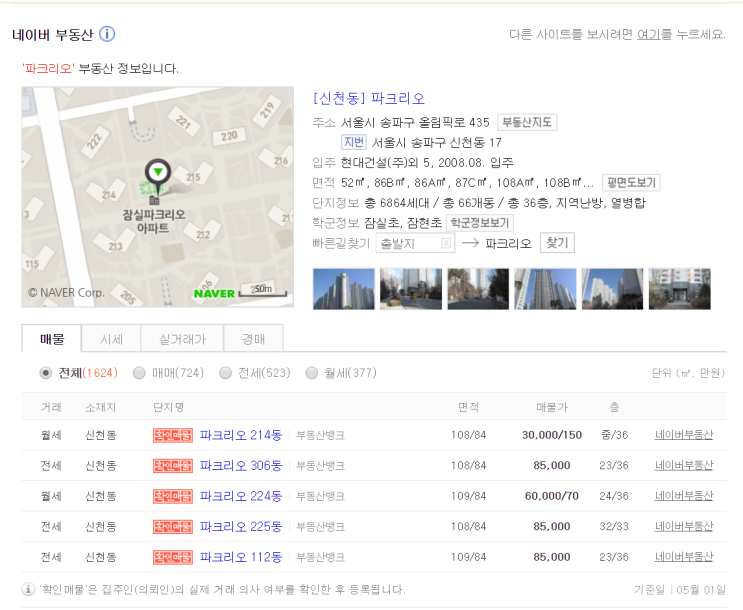This screenshot has width=743, height=610.
Task: Select the 찾기 directions button
Action: point(557,243)
